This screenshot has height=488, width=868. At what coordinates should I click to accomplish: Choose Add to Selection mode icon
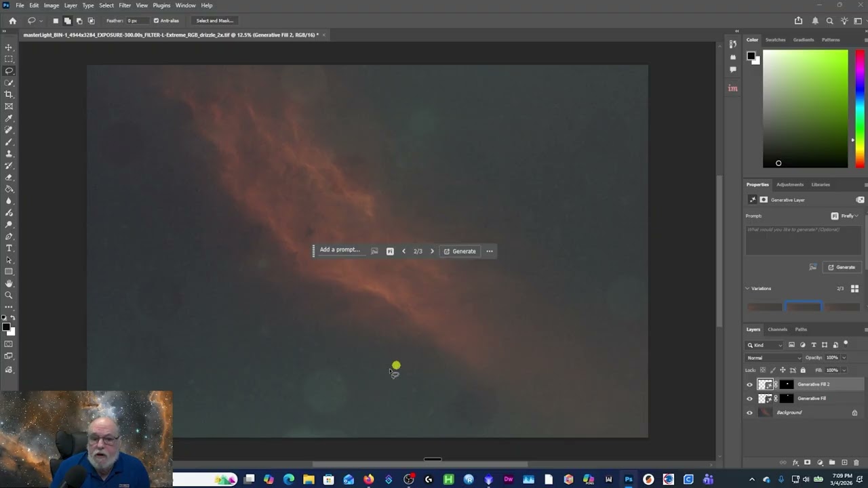pos(67,20)
